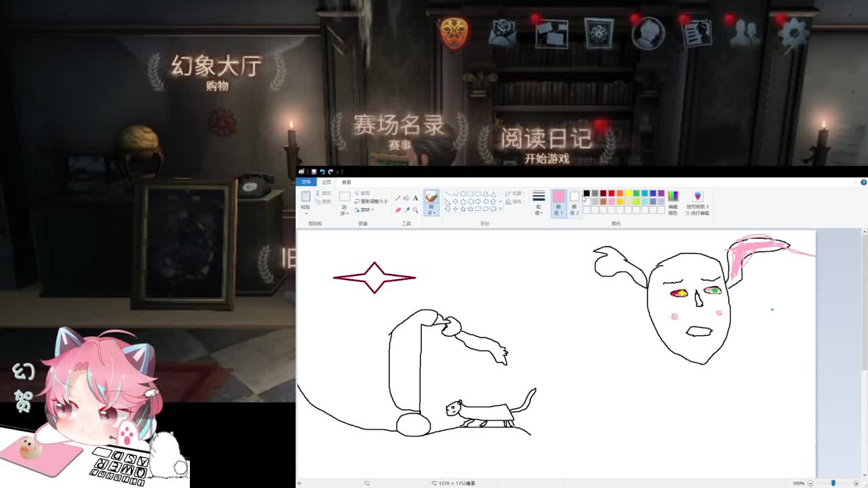
Task: Pick the red color swatch in palette
Action: coord(611,193)
